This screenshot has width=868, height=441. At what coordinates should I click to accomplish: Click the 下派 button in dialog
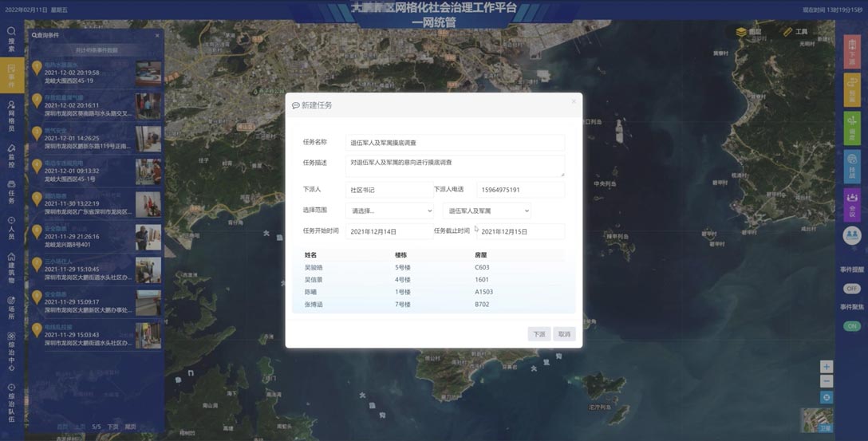[x=539, y=334]
